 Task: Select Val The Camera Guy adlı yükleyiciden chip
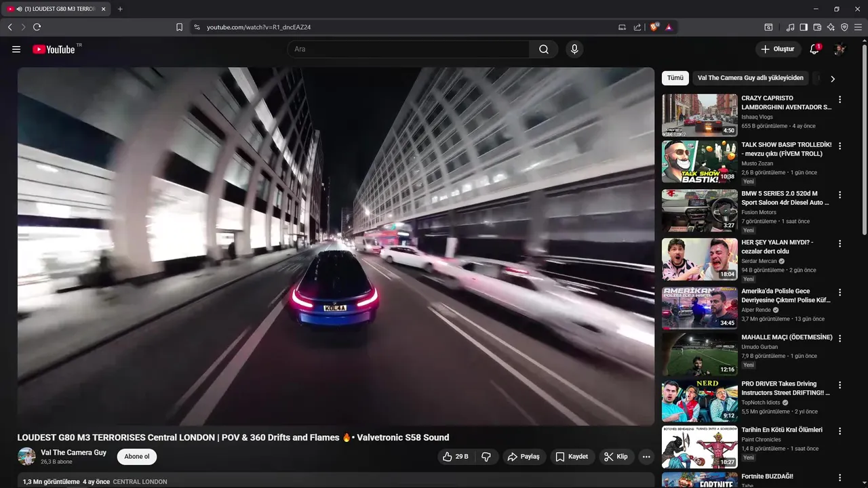[751, 78]
